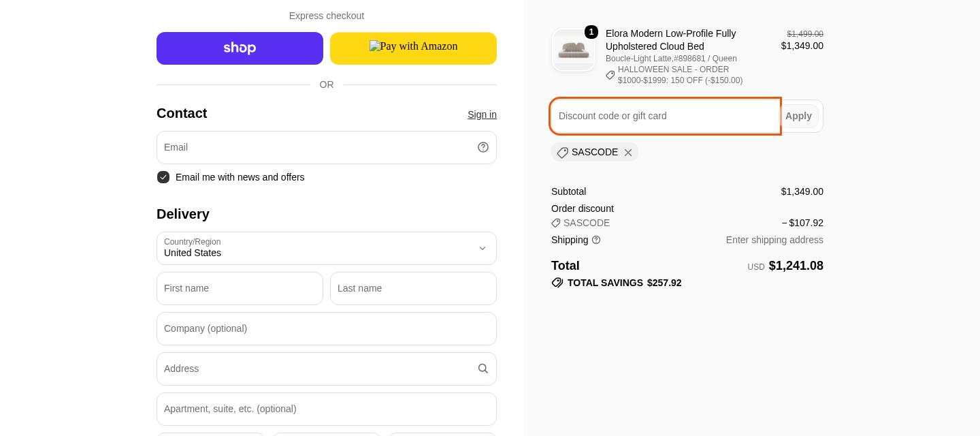The height and width of the screenshot is (436, 980).
Task: Choose Pay with Amazon express checkout
Action: (x=413, y=48)
